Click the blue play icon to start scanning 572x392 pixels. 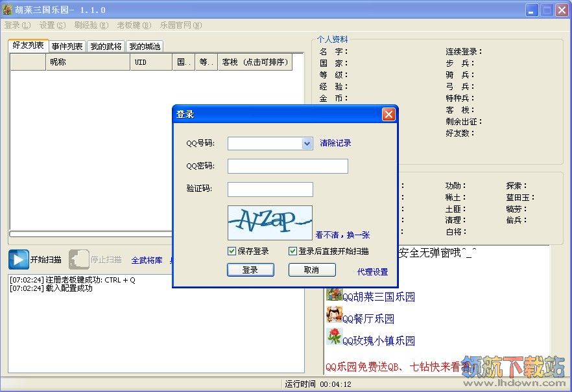[19, 259]
